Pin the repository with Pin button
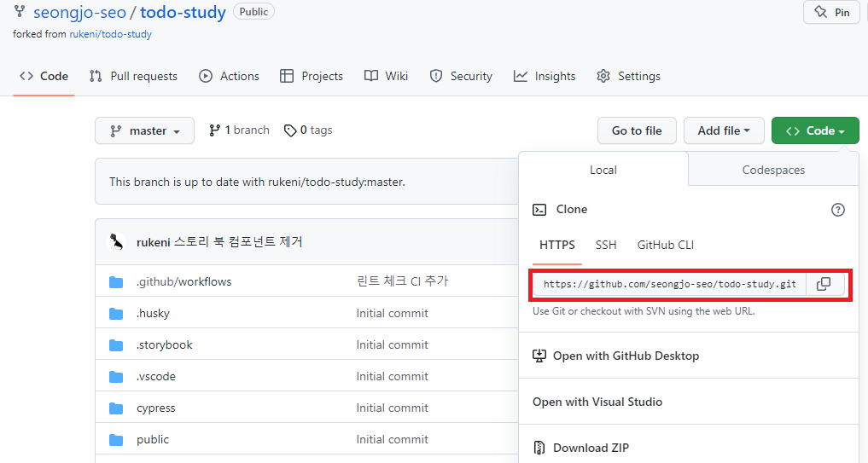The width and height of the screenshot is (868, 463). (831, 12)
